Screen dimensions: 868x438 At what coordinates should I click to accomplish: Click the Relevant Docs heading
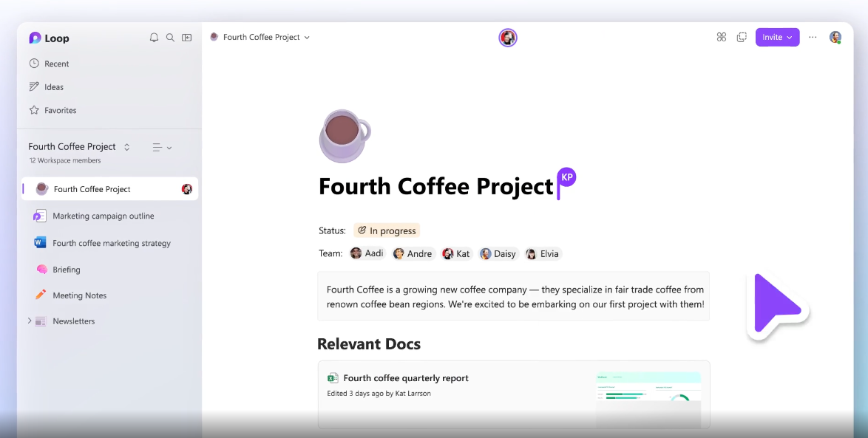pyautogui.click(x=369, y=344)
